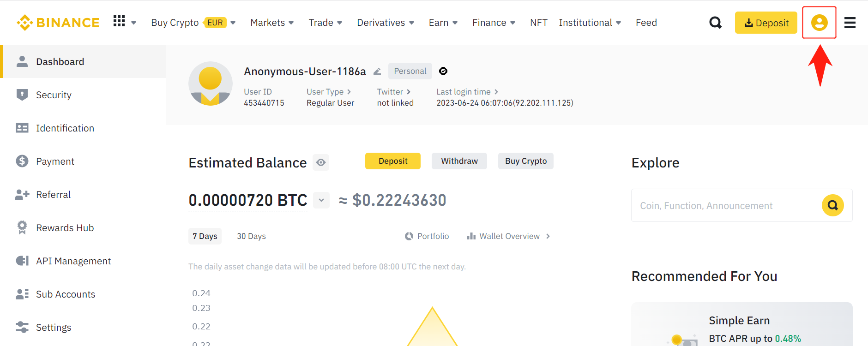Open the Twitter link setting

coord(394,92)
